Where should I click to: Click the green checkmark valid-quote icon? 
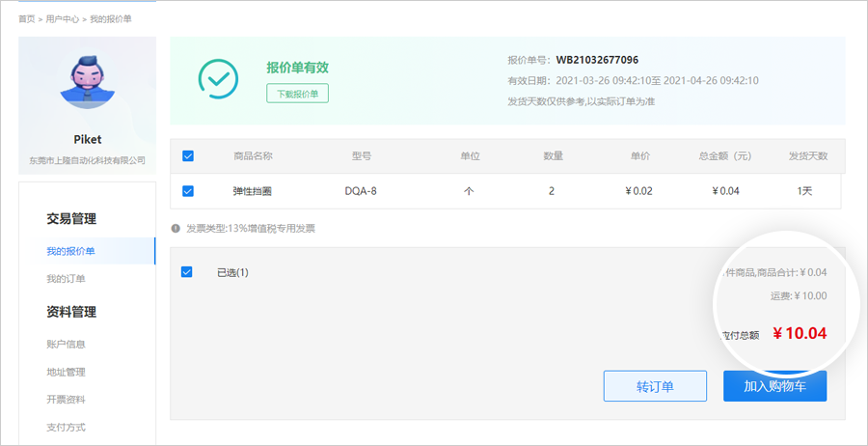coord(218,80)
